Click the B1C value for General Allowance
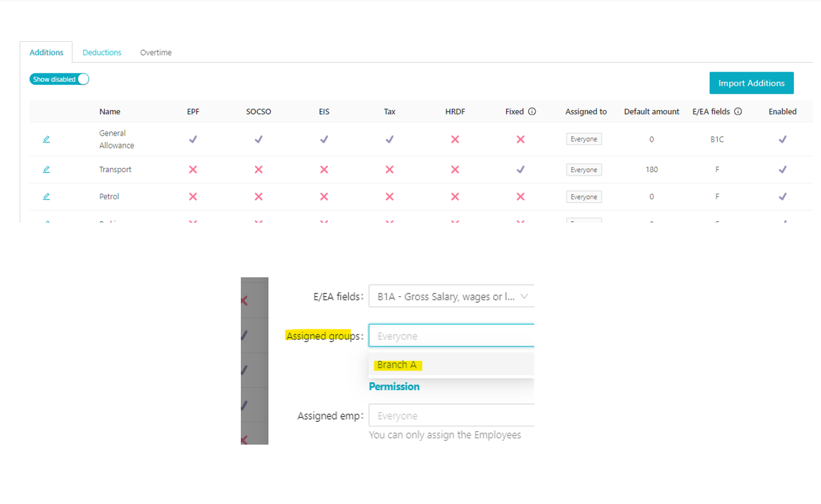Image resolution: width=821 pixels, height=504 pixels. pos(717,139)
